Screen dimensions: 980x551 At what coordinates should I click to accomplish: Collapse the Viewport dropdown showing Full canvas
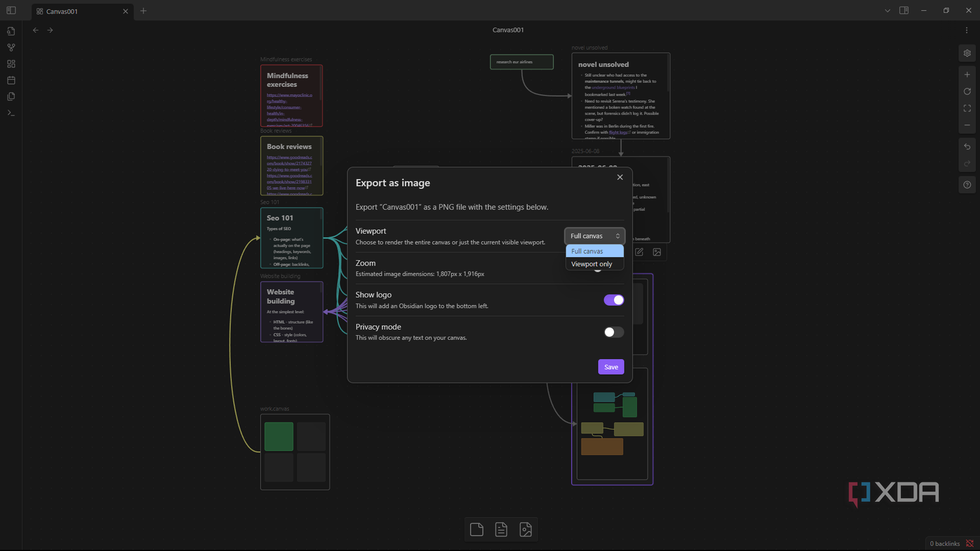tap(595, 236)
